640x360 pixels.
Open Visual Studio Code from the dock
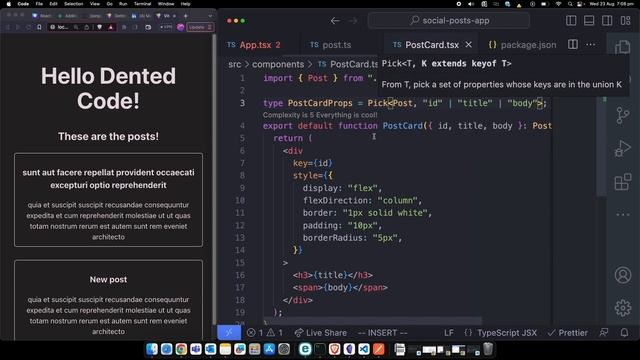pyautogui.click(x=364, y=349)
